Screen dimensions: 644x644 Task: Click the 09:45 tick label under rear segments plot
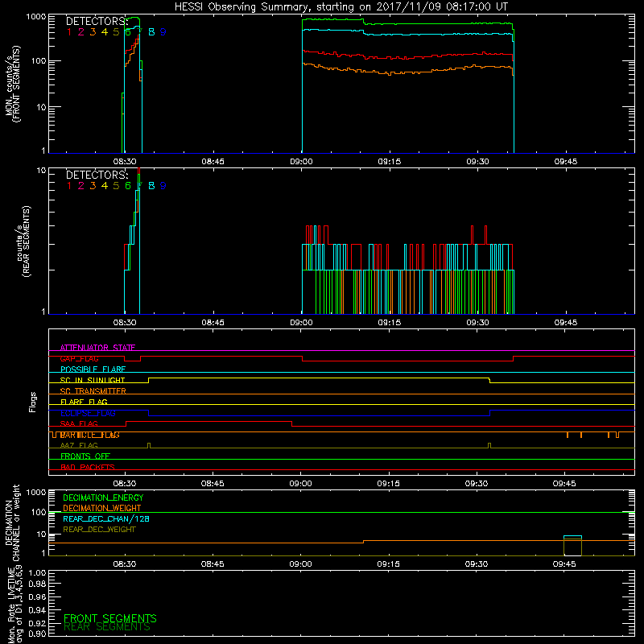(x=566, y=323)
